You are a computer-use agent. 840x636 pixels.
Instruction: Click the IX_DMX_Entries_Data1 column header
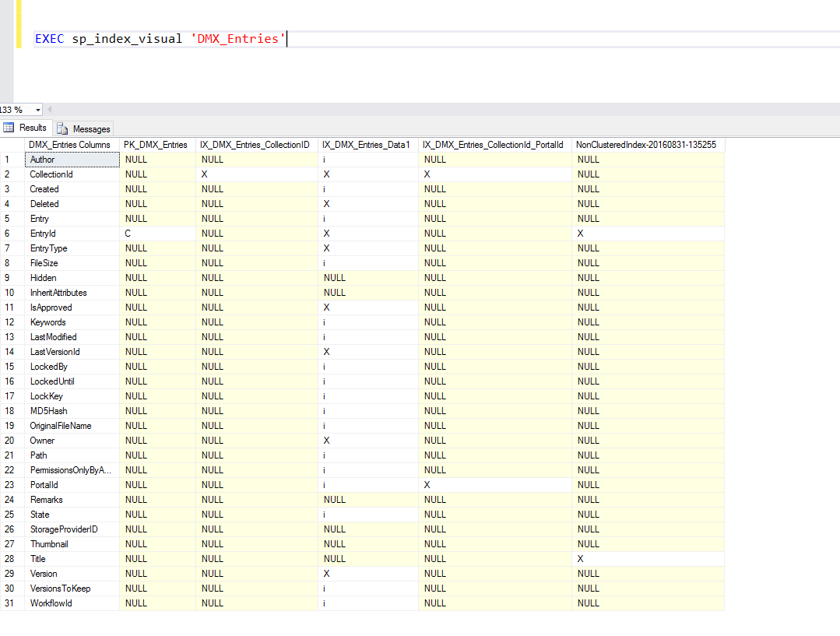(366, 145)
